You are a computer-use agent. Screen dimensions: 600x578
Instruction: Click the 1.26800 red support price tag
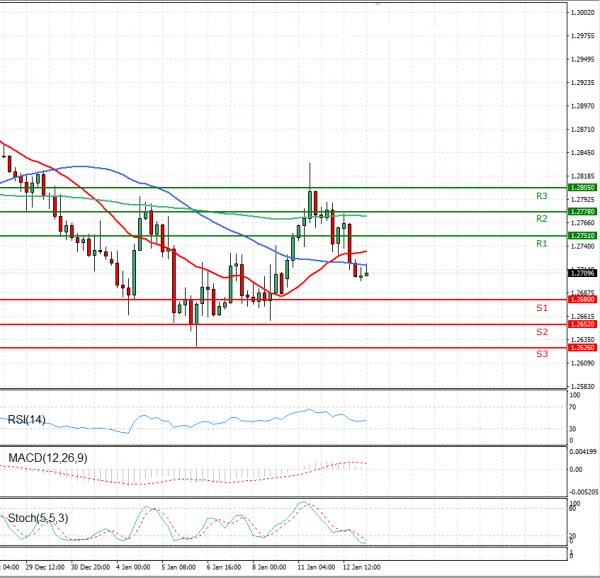582,299
